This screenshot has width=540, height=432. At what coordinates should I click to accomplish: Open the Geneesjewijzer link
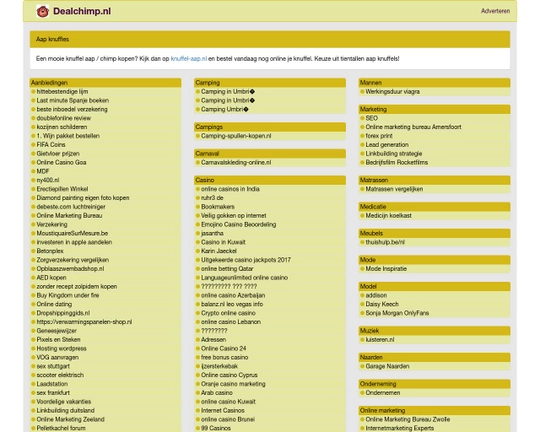(x=56, y=331)
